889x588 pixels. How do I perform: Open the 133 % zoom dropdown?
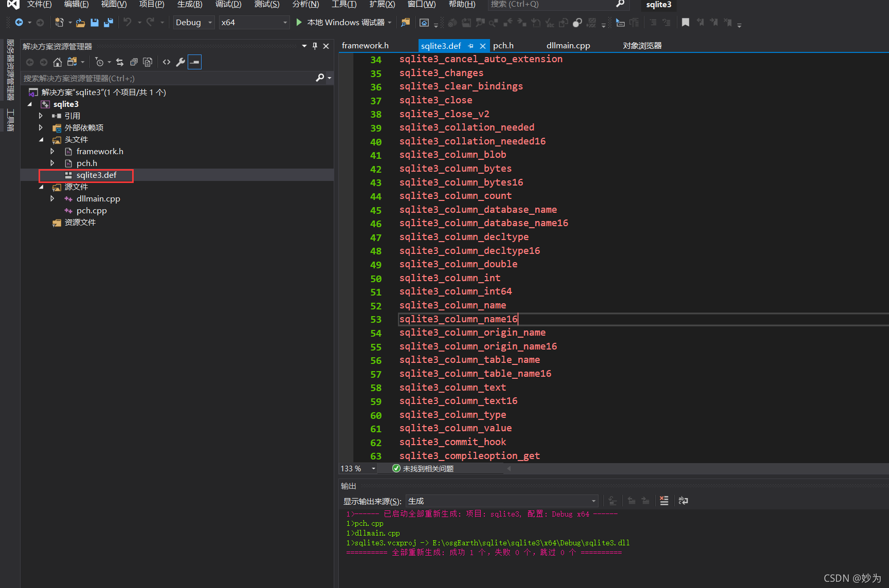click(373, 469)
